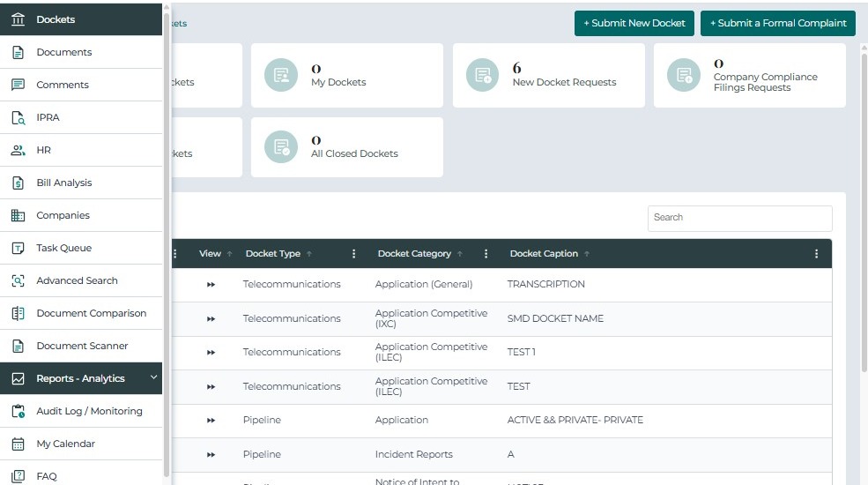The width and height of the screenshot is (868, 485).
Task: Click the dockets table Search field
Action: pyautogui.click(x=739, y=218)
